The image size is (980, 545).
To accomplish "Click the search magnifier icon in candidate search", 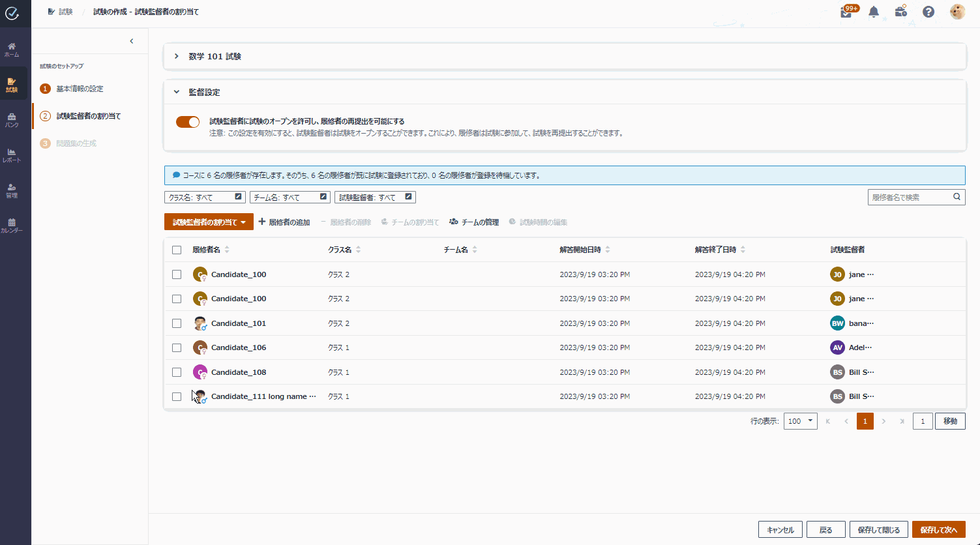I will coord(957,197).
